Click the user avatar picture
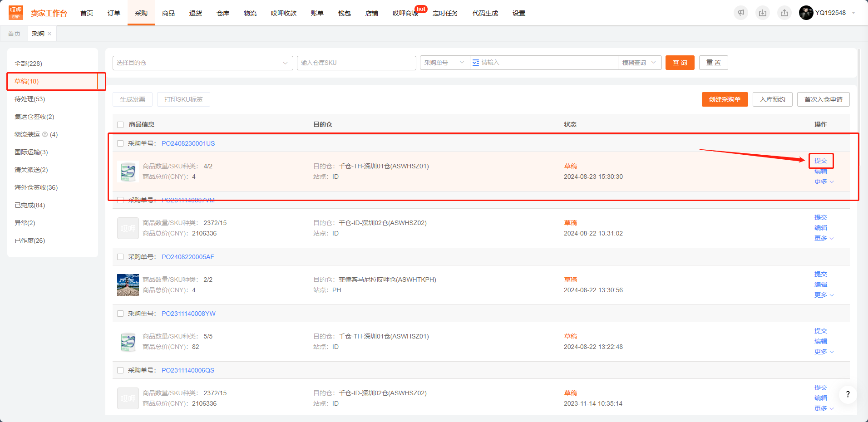The image size is (868, 422). pos(806,13)
